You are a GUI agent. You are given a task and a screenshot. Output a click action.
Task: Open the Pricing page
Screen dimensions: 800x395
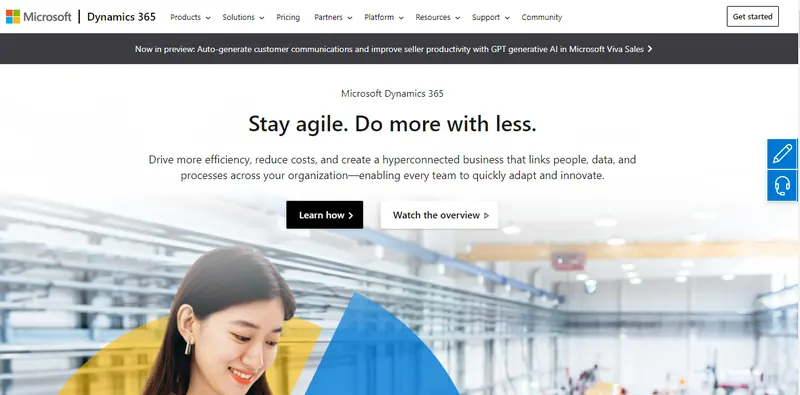coord(288,17)
